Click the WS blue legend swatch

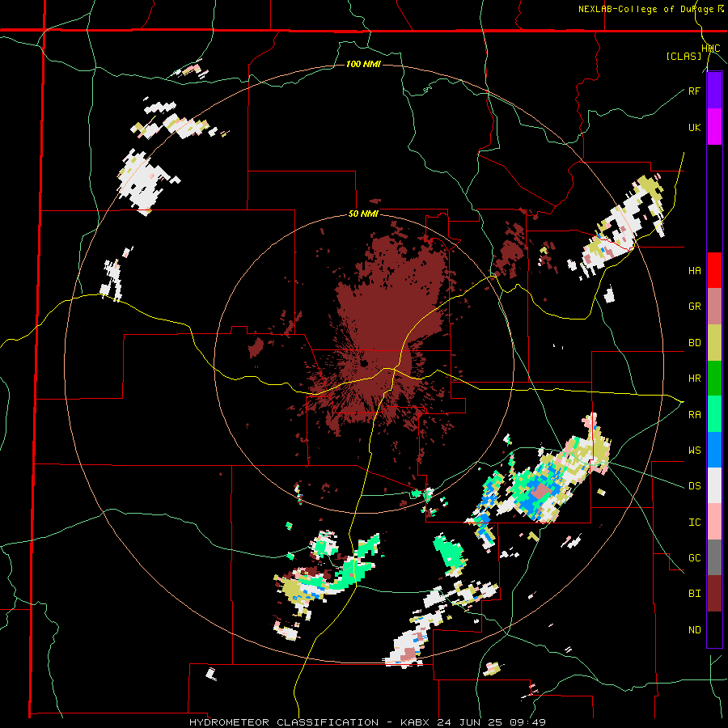pos(714,450)
